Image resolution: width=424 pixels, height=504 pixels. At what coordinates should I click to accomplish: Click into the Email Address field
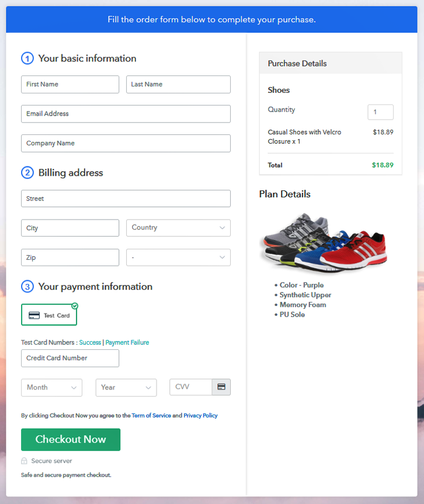[126, 114]
